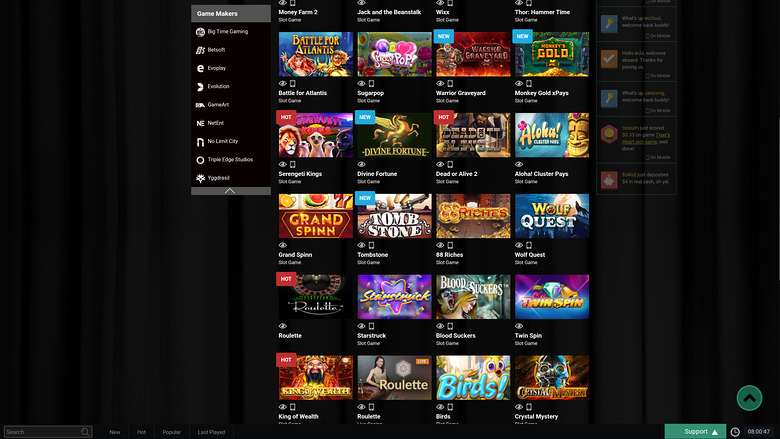Choose the Evoplay logo icon
This screenshot has width=780, height=439.
click(x=200, y=69)
